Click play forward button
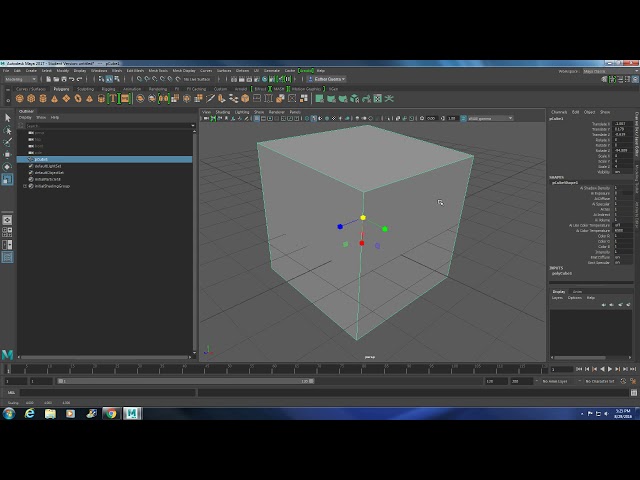This screenshot has height=480, width=640. tap(610, 369)
